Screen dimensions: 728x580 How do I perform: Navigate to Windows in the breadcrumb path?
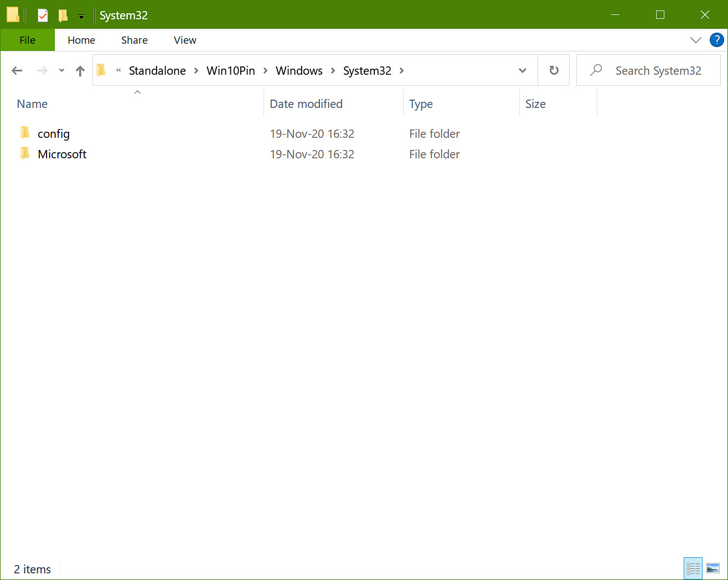299,70
